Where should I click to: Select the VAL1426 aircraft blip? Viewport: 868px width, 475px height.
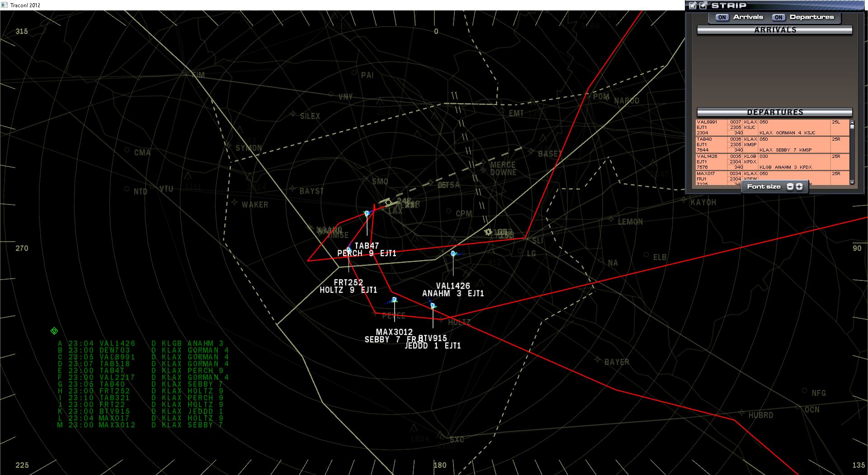[x=453, y=254]
